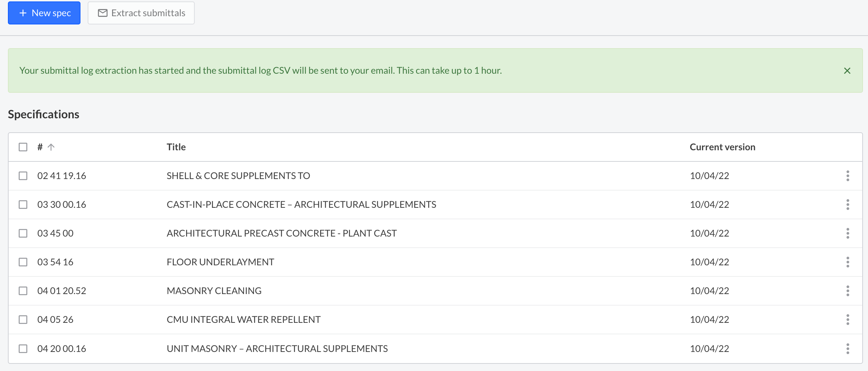
Task: Click version date 10/04/22 for MASONRY CLEANING
Action: click(x=710, y=291)
